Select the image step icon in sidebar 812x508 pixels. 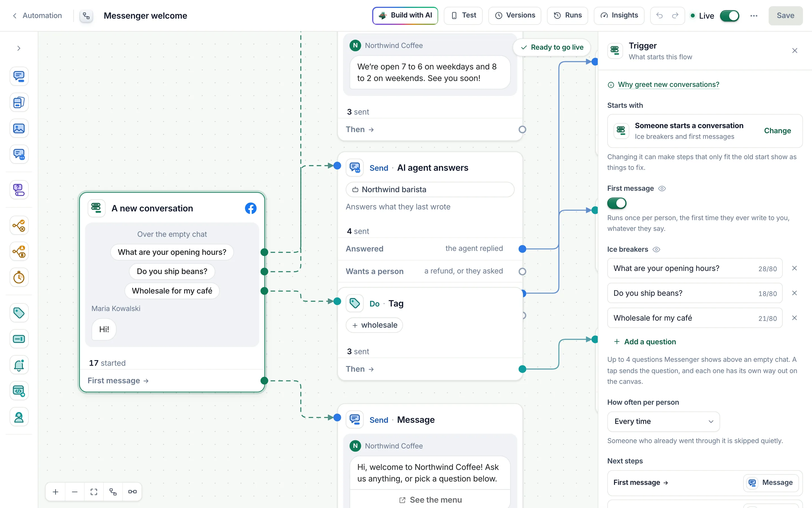coord(19,128)
